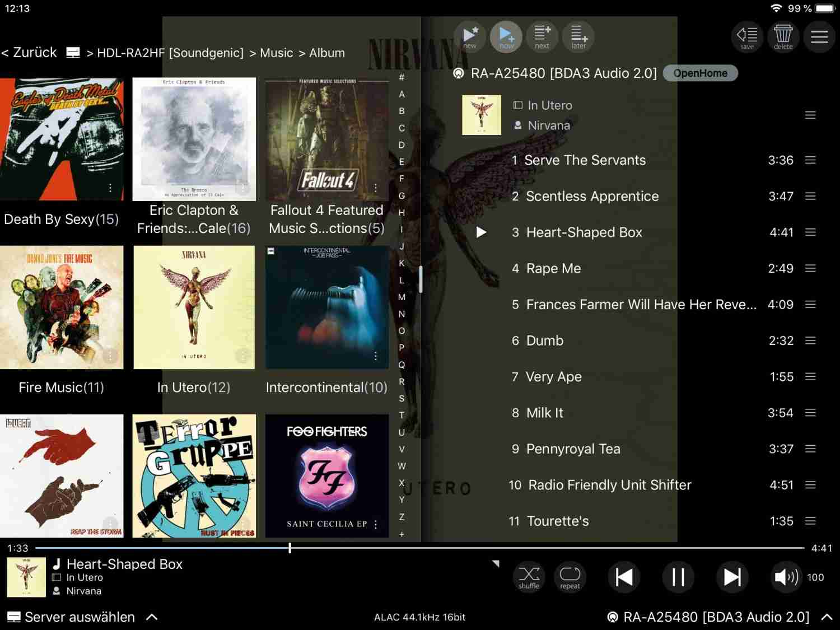The image size is (840, 630).
Task: Open options for Fallout 4 album
Action: pos(376,188)
